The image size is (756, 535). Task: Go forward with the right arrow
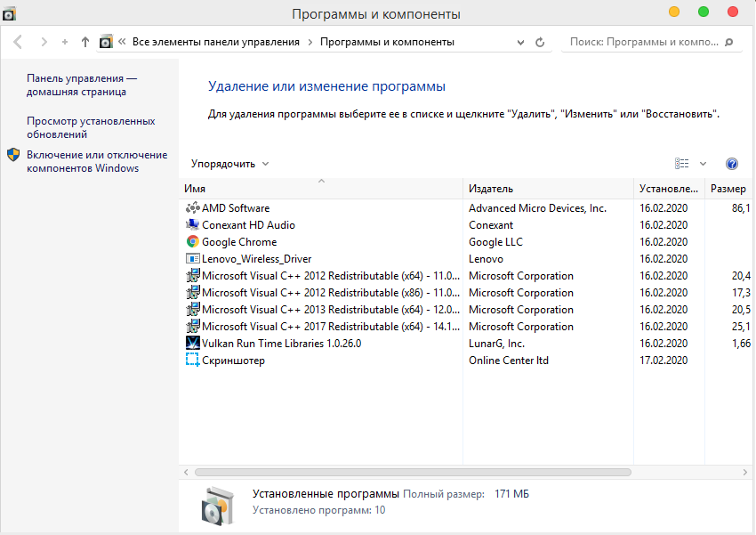click(44, 42)
